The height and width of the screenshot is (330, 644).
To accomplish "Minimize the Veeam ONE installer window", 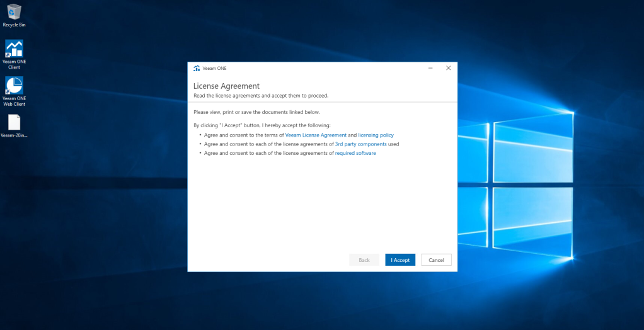I will [430, 68].
